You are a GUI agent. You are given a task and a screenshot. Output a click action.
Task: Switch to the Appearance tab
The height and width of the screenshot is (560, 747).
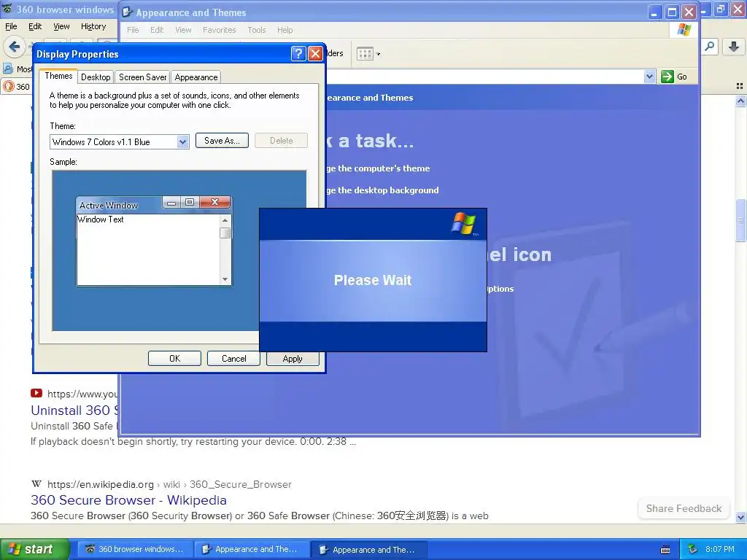196,77
